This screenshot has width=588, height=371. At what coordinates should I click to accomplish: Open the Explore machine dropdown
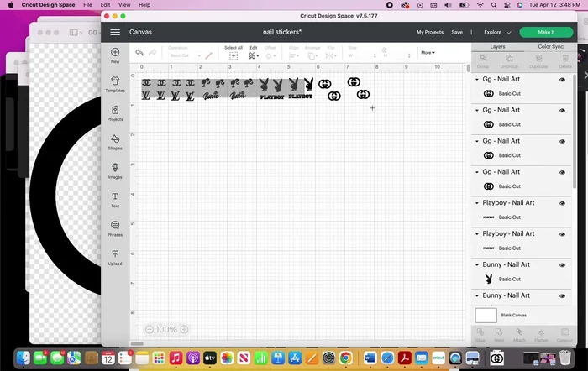click(497, 32)
